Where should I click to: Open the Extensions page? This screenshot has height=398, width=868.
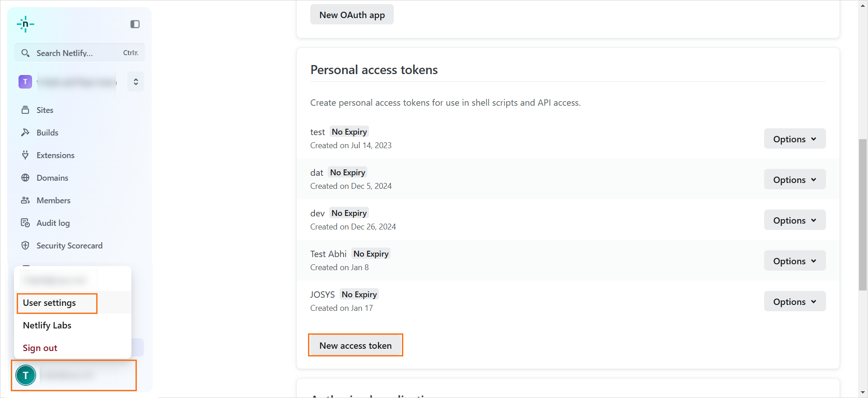click(56, 155)
